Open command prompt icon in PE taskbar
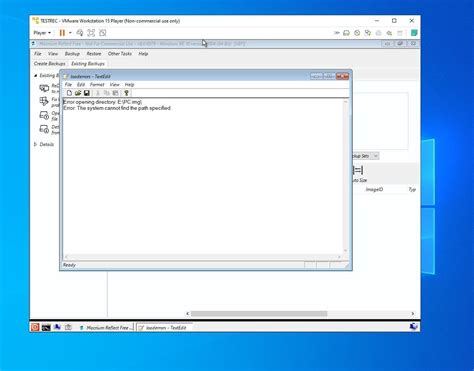The height and width of the screenshot is (371, 474). (x=46, y=327)
